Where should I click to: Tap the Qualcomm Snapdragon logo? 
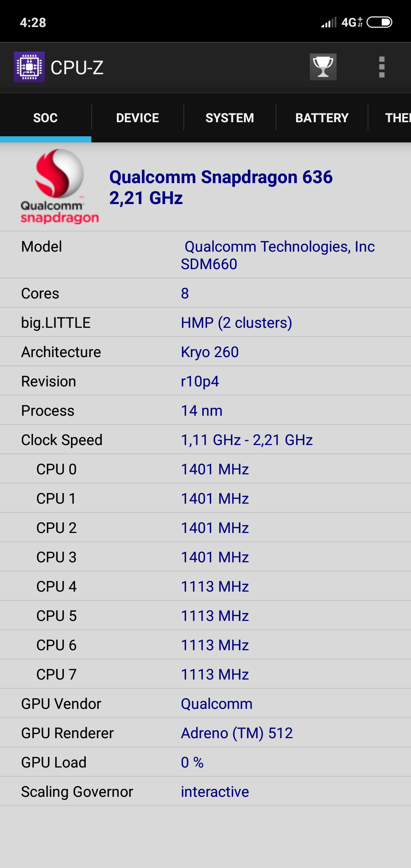pyautogui.click(x=59, y=187)
